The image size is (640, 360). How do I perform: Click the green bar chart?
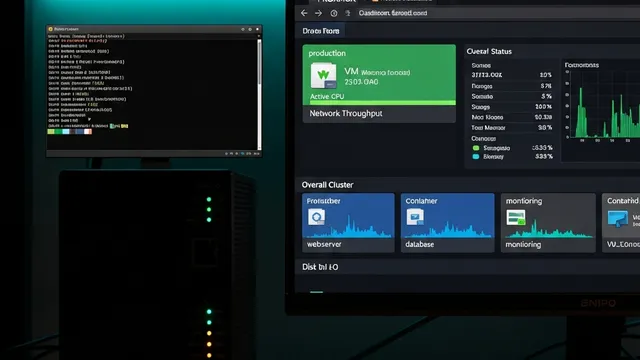tap(603, 106)
